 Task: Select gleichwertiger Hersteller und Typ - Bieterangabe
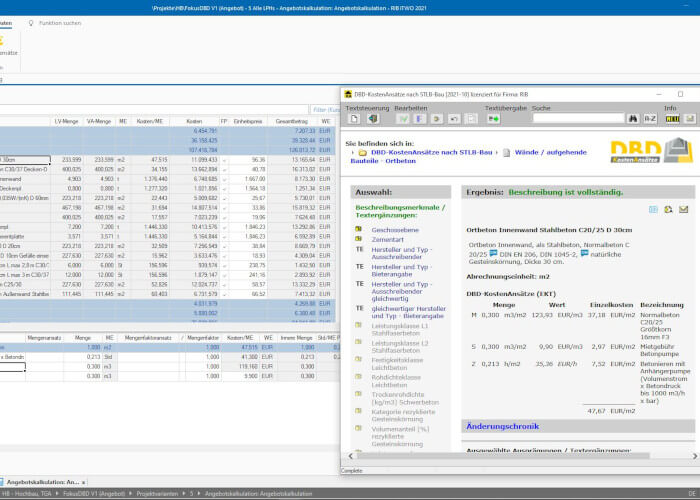pos(408,312)
